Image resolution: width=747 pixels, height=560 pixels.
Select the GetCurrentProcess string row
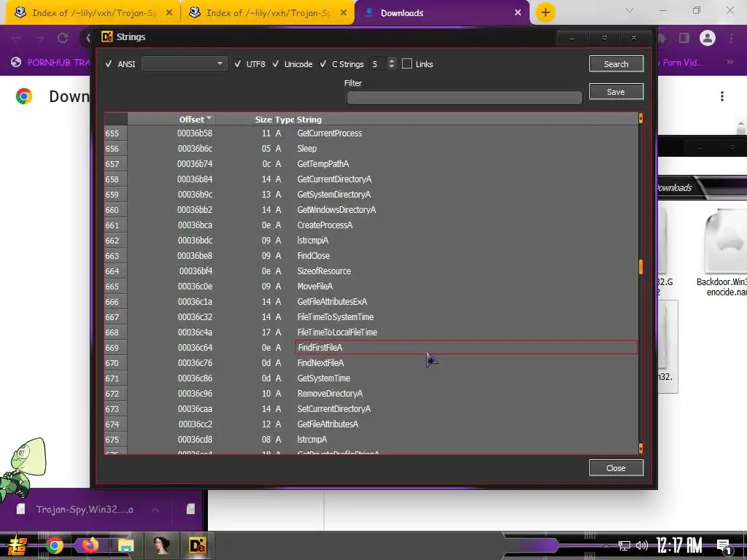pos(329,133)
